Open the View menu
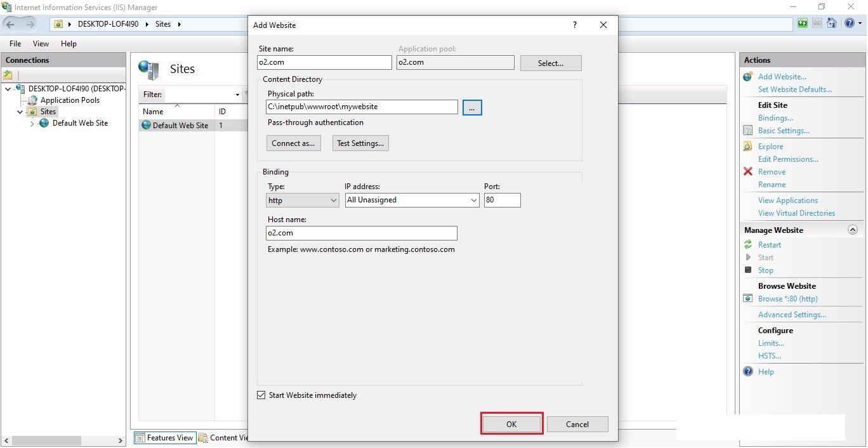The height and width of the screenshot is (448, 868). 41,44
